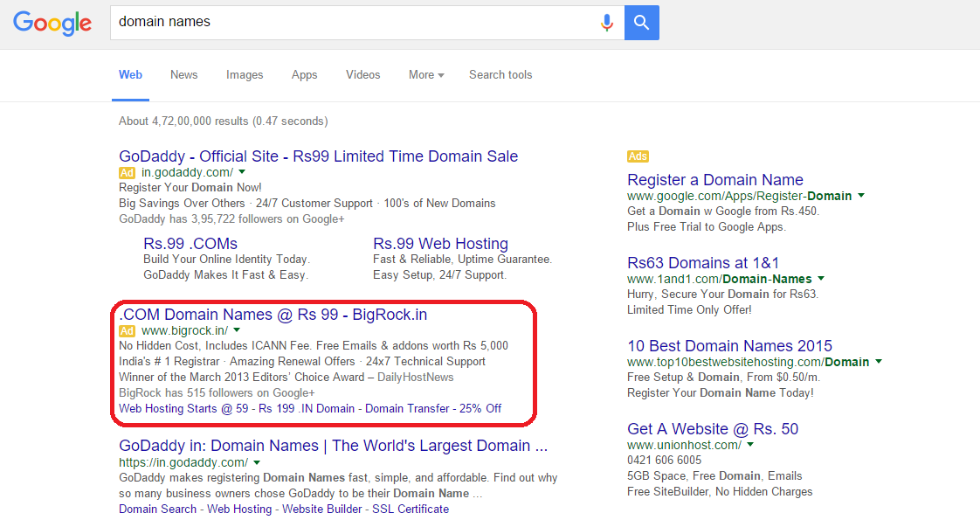Click the search box containing domain names
The width and height of the screenshot is (980, 520).
(x=349, y=22)
